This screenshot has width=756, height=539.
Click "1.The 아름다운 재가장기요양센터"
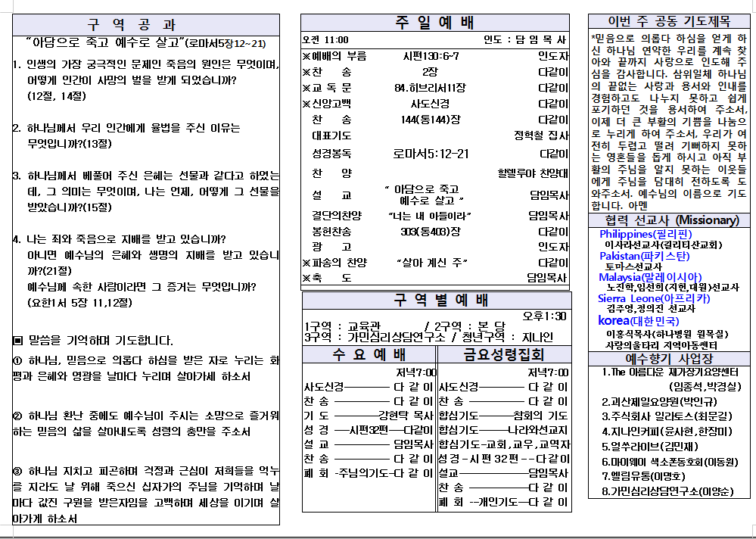670,372
